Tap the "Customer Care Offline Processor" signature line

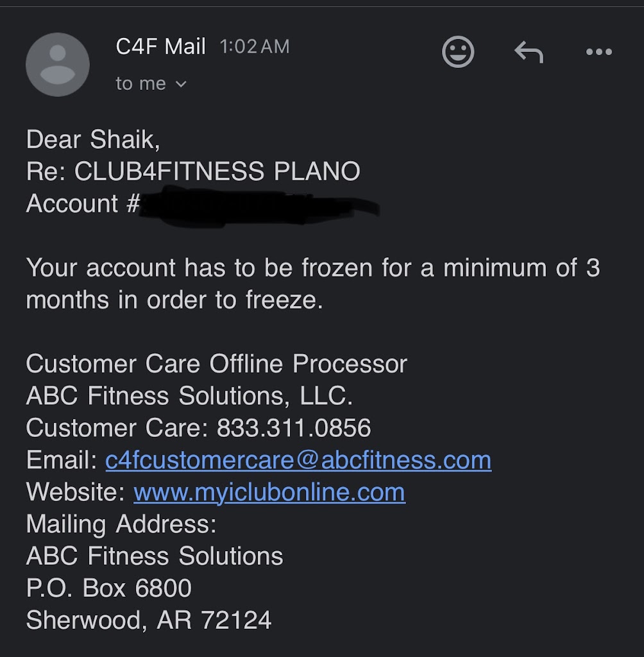tap(216, 364)
